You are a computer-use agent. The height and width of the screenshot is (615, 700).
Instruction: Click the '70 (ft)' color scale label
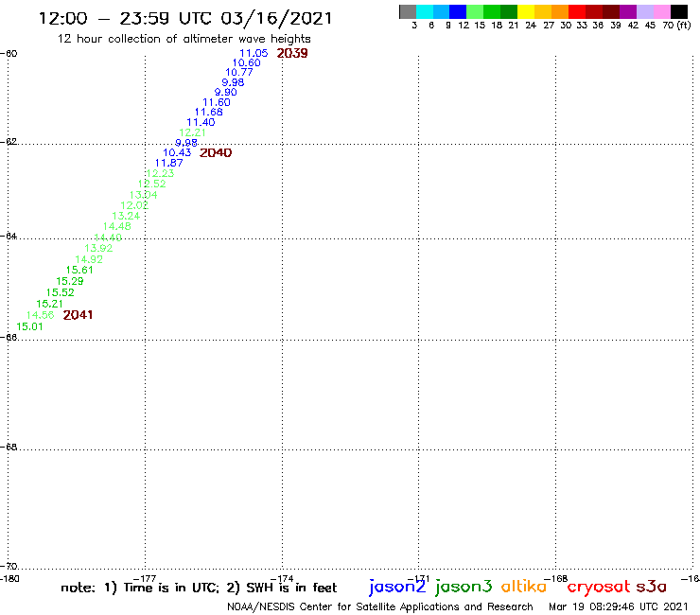pos(676,26)
